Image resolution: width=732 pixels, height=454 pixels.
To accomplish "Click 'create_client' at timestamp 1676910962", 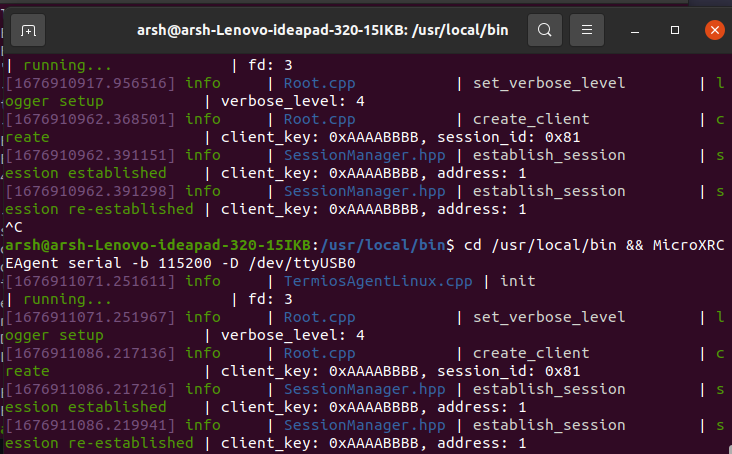I will [x=531, y=119].
